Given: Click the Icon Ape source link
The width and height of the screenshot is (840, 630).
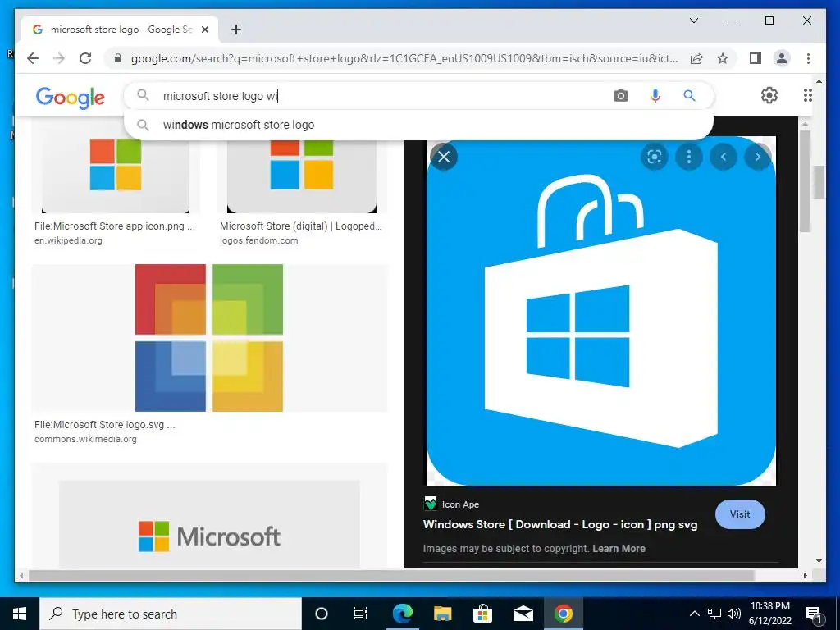Looking at the screenshot, I should click(x=452, y=504).
